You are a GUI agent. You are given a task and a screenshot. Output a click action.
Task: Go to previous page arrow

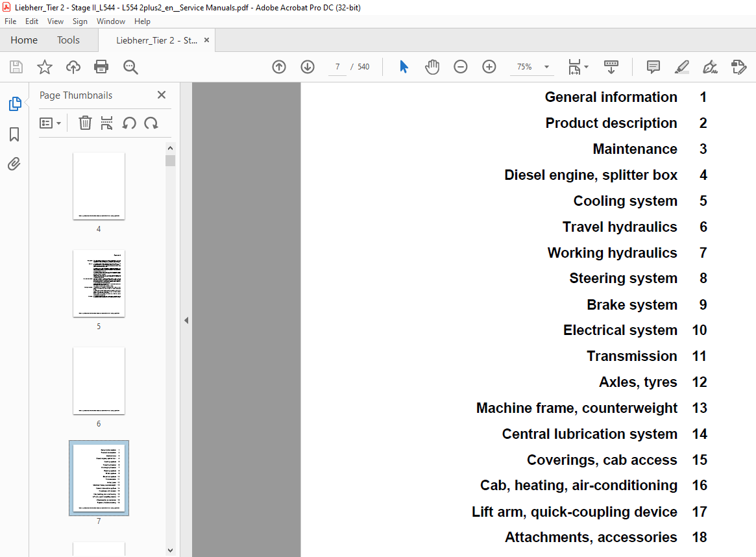278,67
